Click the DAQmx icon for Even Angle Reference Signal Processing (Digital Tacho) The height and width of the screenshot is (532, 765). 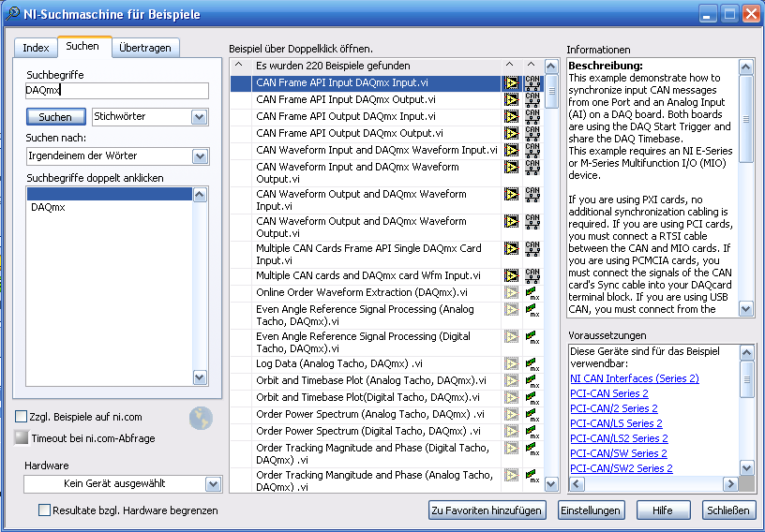coord(532,337)
